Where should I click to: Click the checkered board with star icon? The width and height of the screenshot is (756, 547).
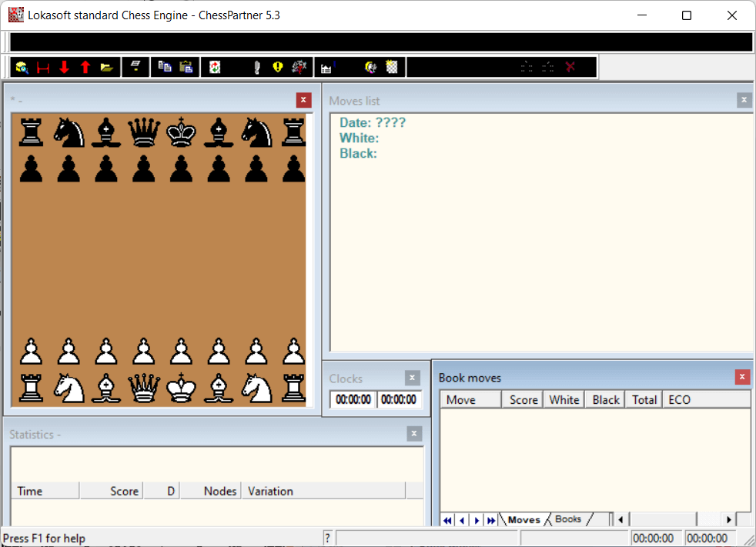(392, 67)
